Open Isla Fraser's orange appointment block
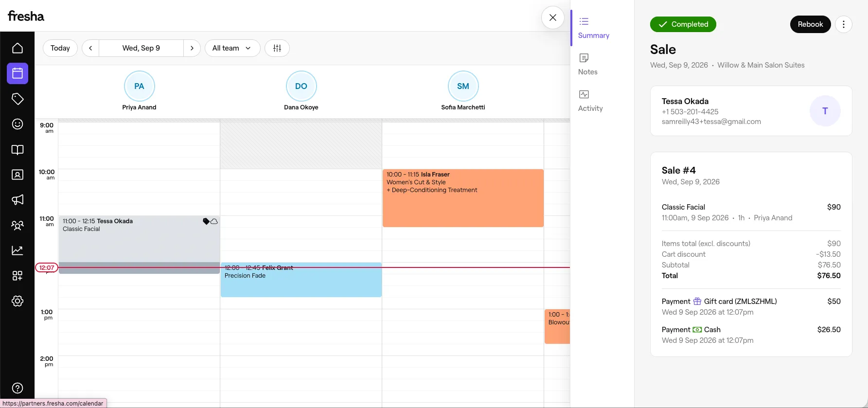Viewport: 868px width, 408px height. [463, 198]
